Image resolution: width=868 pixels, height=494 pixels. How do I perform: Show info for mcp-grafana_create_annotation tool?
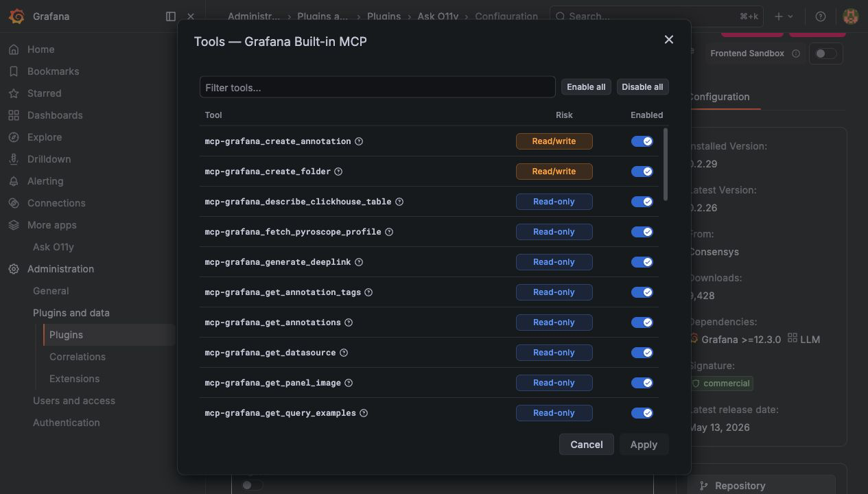pos(359,141)
